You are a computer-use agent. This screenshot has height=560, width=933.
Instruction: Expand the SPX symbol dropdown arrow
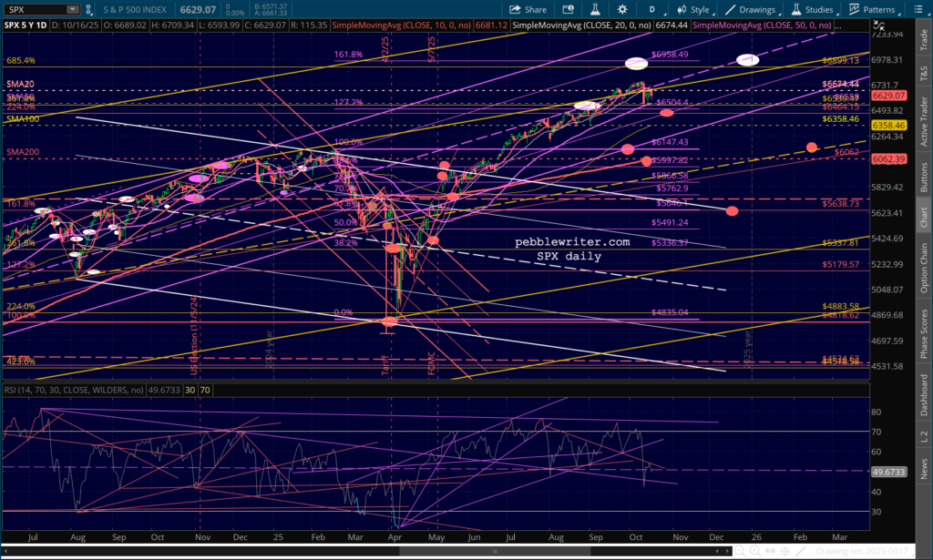click(x=73, y=9)
